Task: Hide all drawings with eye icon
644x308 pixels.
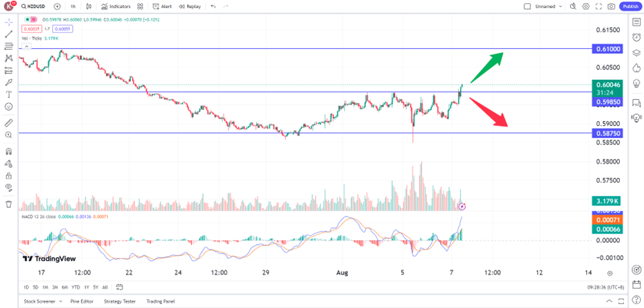Action: [x=9, y=188]
